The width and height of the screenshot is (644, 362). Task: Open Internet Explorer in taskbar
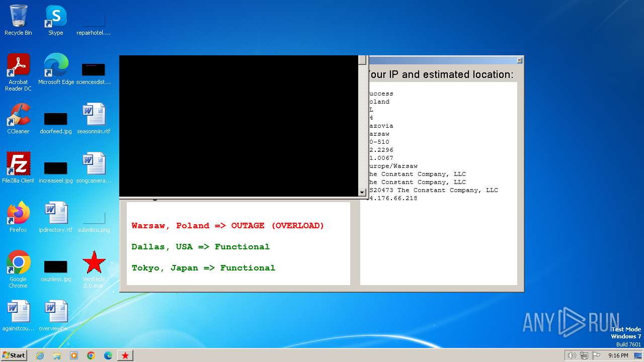click(40, 355)
